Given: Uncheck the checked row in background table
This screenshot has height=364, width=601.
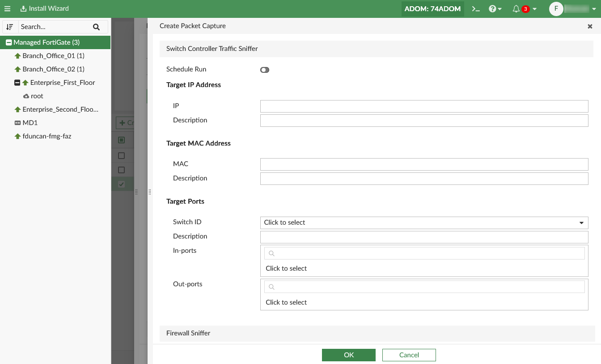Looking at the screenshot, I should [121, 184].
